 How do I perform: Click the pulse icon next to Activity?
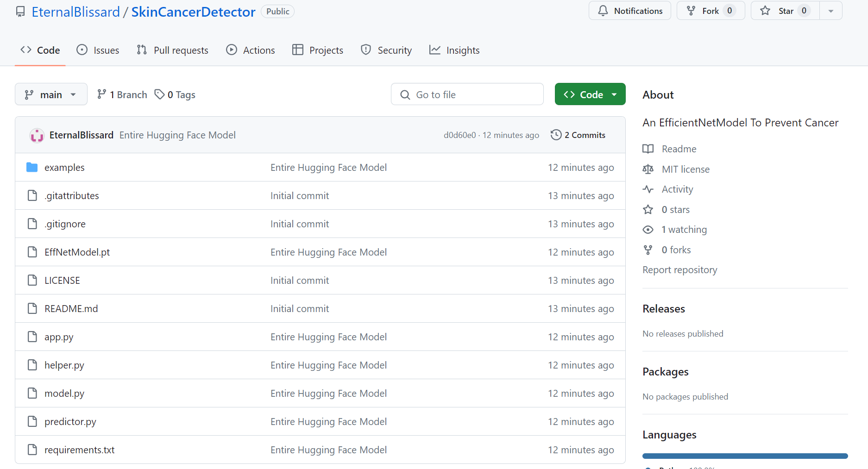pyautogui.click(x=648, y=189)
